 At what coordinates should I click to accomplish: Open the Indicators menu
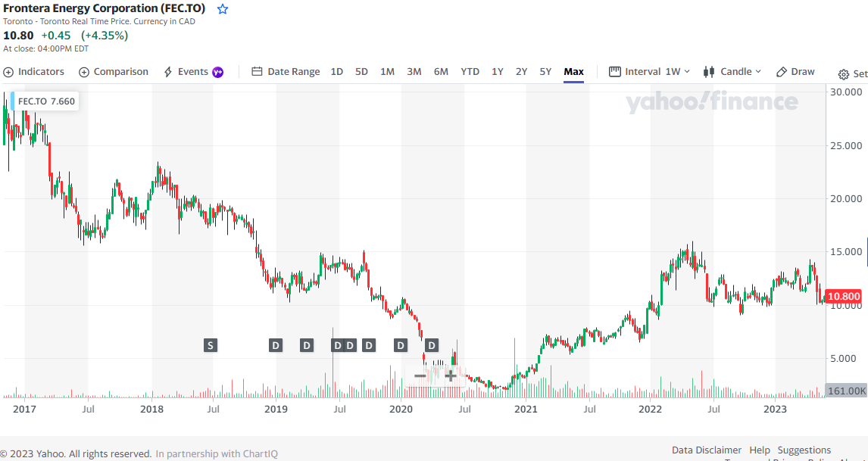[33, 71]
